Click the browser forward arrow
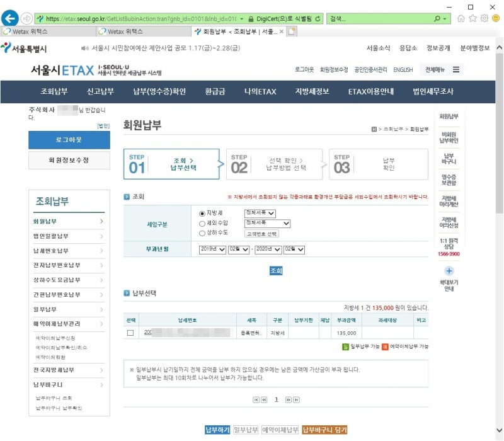Screen dimensions: 504x441 (26, 19)
